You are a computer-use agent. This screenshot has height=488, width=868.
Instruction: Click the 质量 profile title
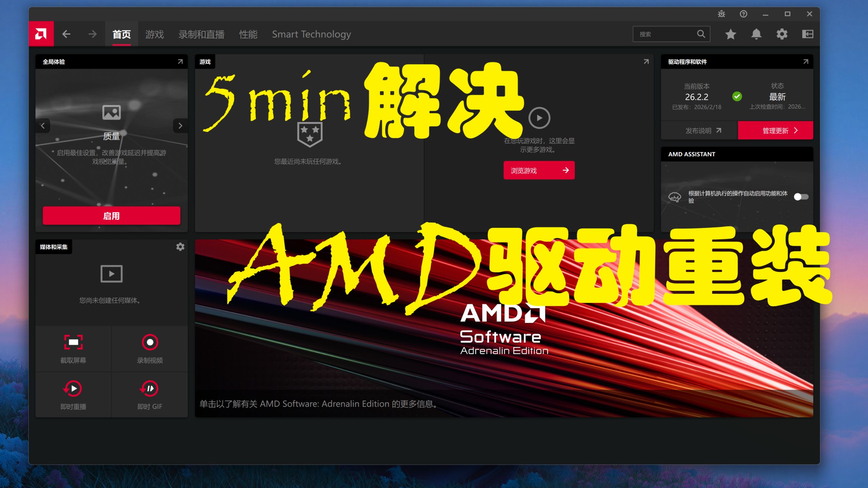[112, 136]
